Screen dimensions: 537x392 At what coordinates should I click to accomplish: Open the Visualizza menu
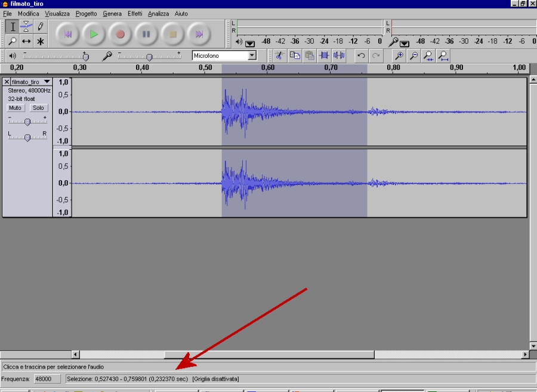57,14
